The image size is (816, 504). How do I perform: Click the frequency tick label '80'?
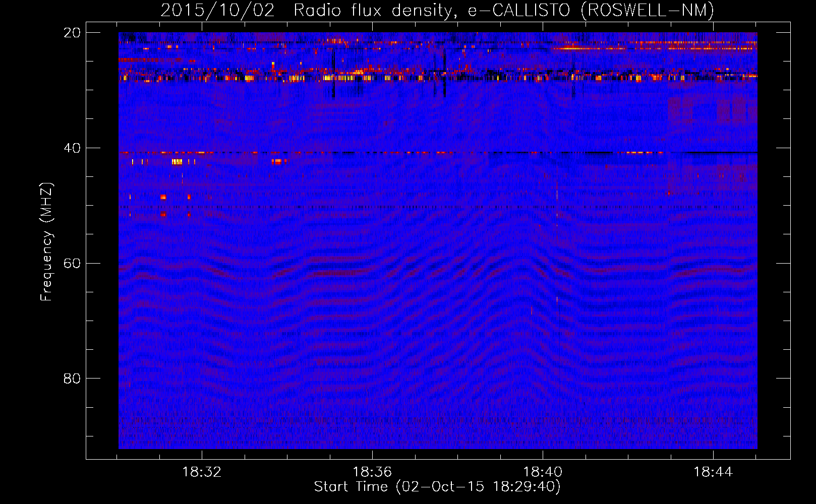(72, 379)
